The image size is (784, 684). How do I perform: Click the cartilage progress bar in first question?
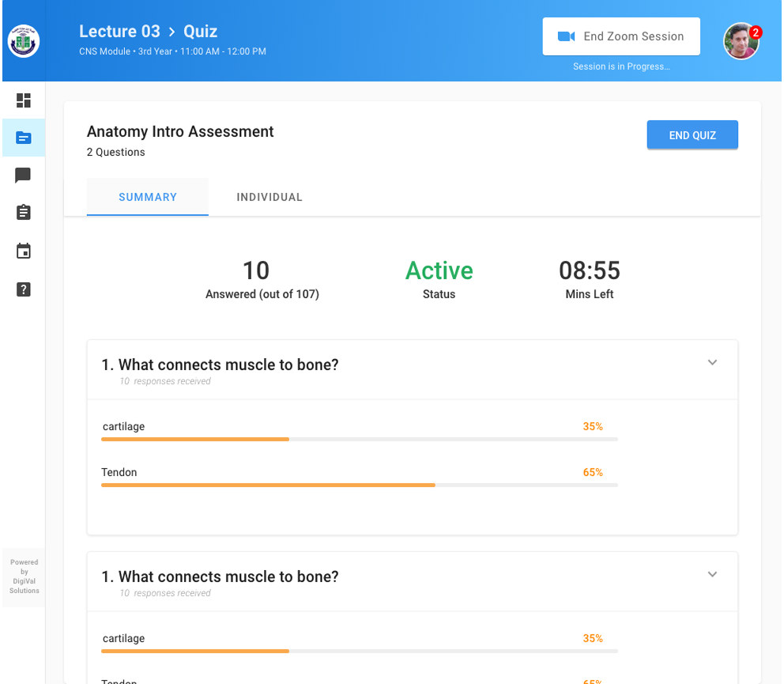click(360, 440)
